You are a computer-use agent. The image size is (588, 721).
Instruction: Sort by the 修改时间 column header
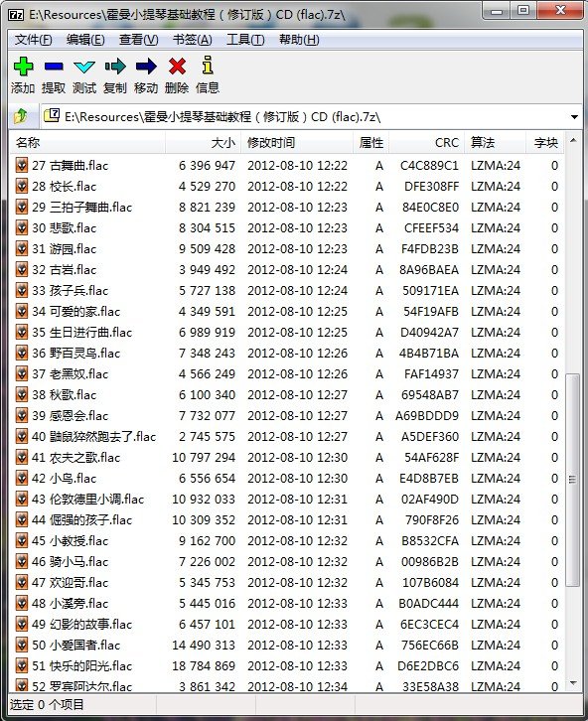click(x=297, y=143)
